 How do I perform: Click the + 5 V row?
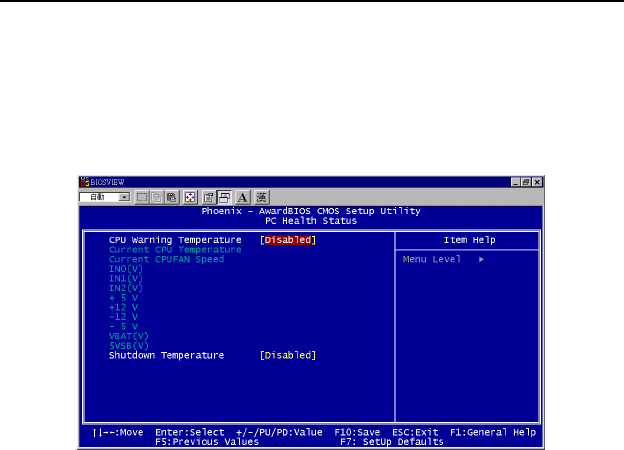pyautogui.click(x=123, y=298)
